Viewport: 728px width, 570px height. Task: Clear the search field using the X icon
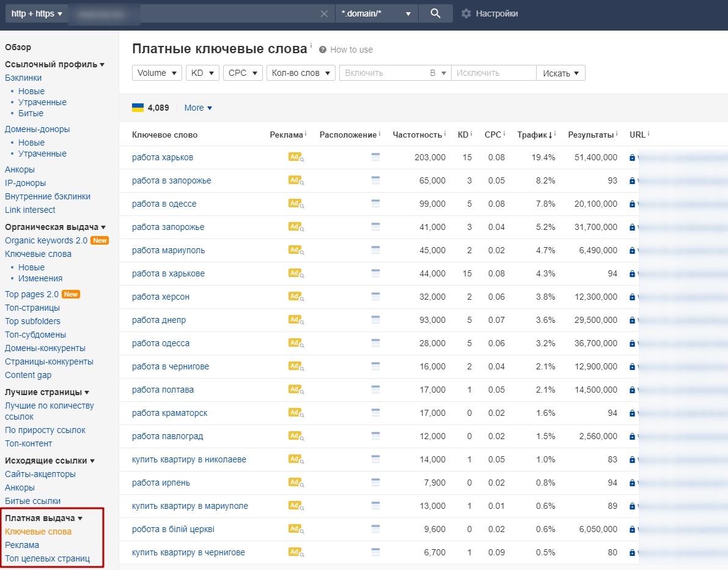[324, 13]
